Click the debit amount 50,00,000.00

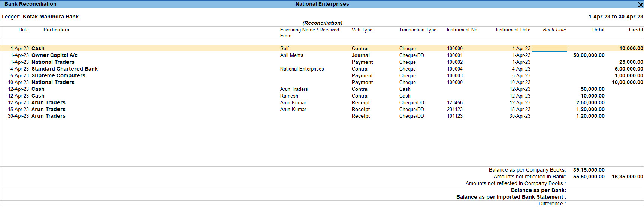tap(589, 55)
